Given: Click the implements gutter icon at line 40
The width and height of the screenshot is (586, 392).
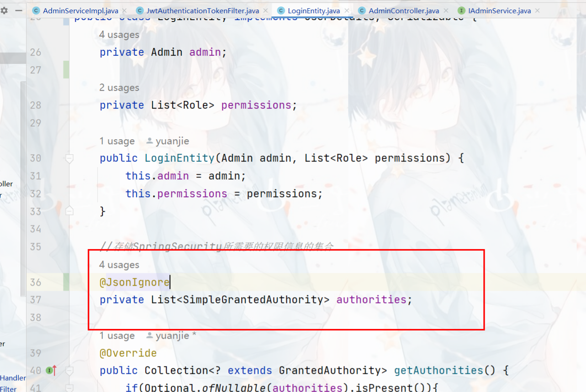Looking at the screenshot, I should pos(51,371).
